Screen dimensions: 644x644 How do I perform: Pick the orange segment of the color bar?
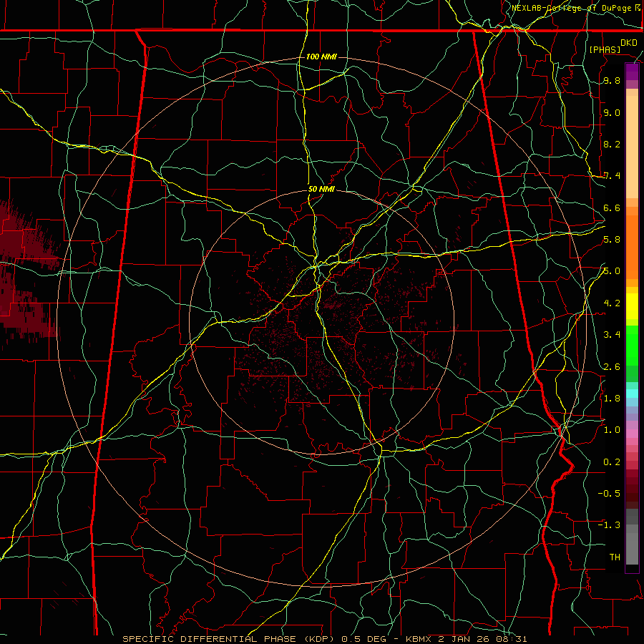[x=632, y=246]
